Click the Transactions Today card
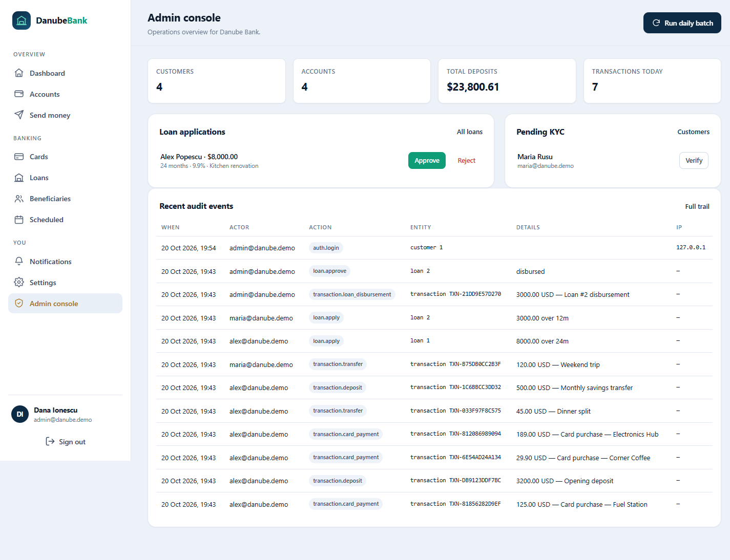 652,81
